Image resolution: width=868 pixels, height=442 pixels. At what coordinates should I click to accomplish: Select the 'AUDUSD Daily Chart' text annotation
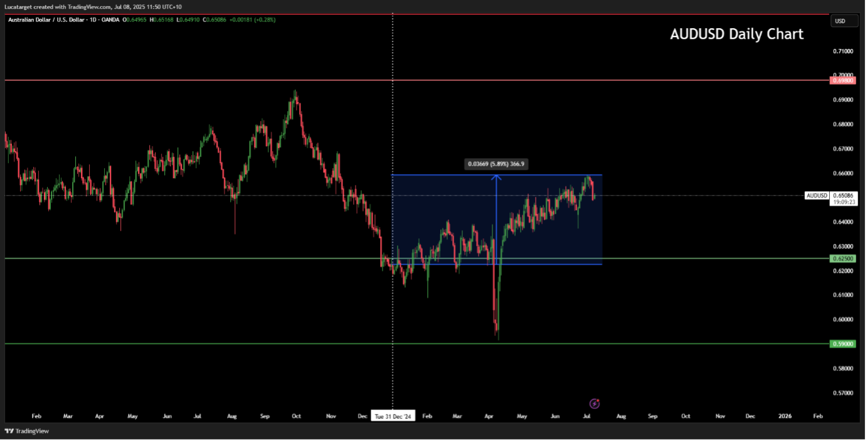[x=736, y=34]
